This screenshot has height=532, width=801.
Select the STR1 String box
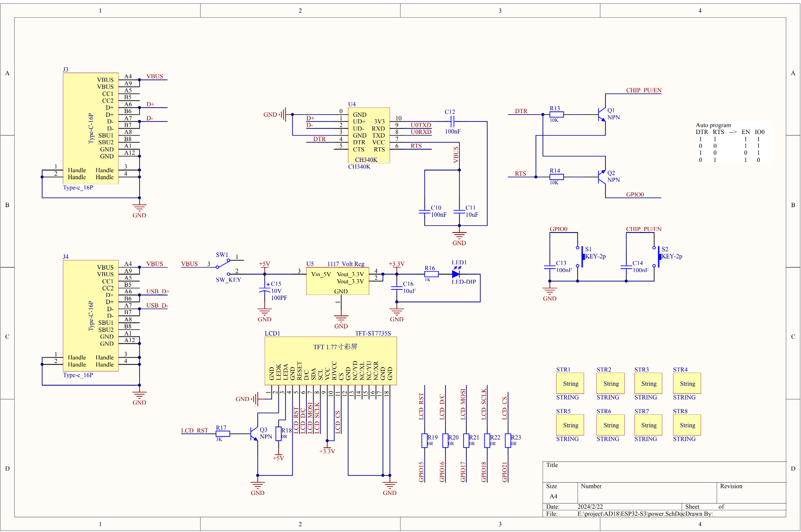570,384
